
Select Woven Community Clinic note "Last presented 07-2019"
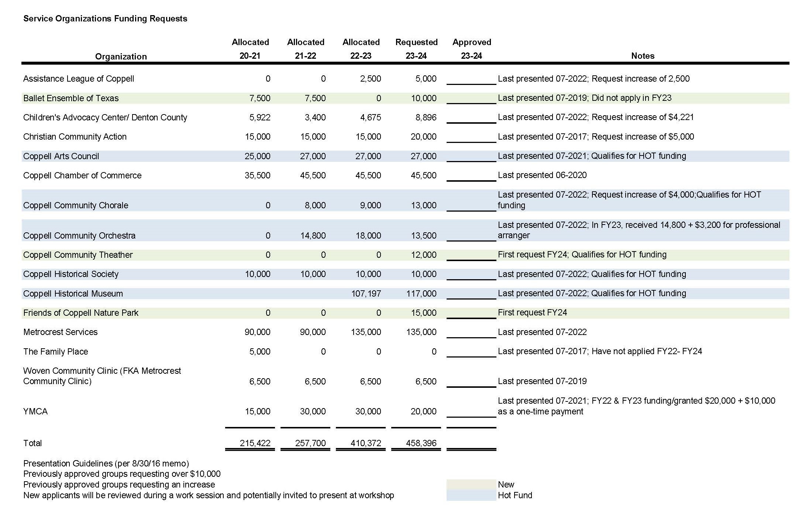[x=542, y=381]
